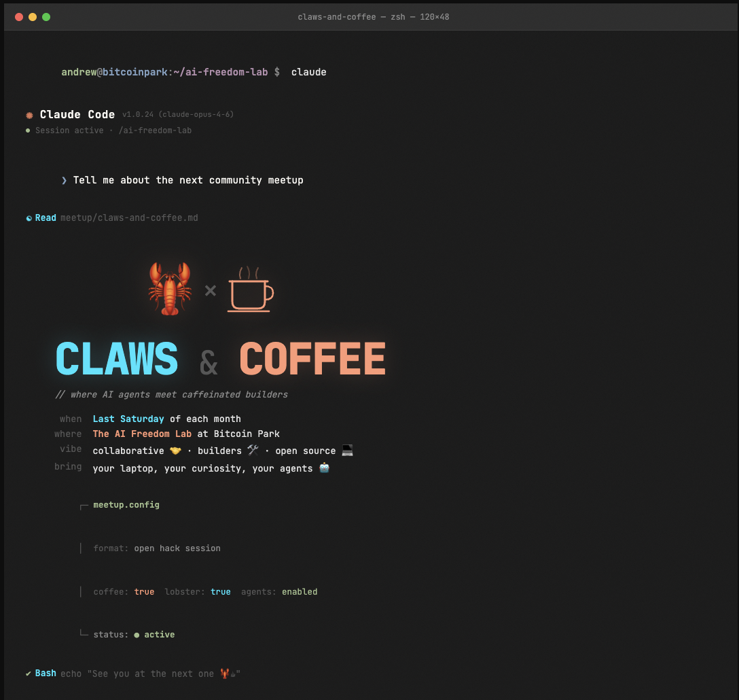Click the lobster true value
Image resolution: width=739 pixels, height=700 pixels.
pos(220,592)
